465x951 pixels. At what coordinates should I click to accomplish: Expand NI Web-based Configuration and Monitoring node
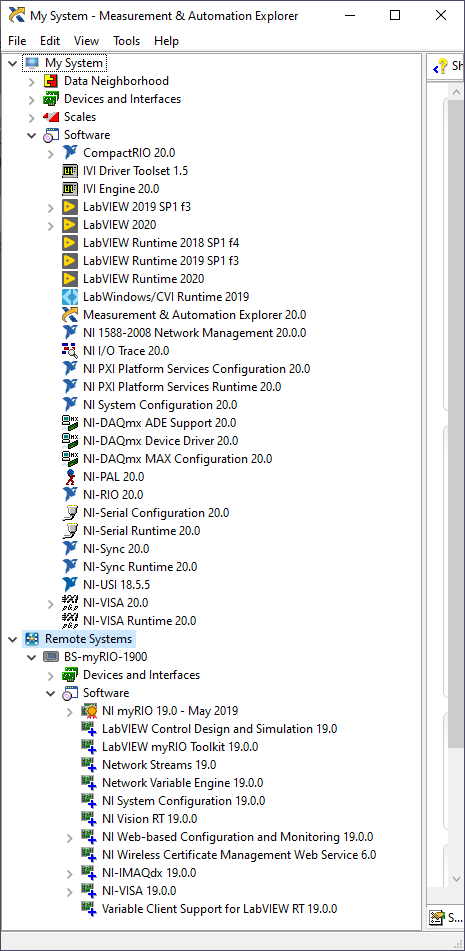tap(70, 838)
